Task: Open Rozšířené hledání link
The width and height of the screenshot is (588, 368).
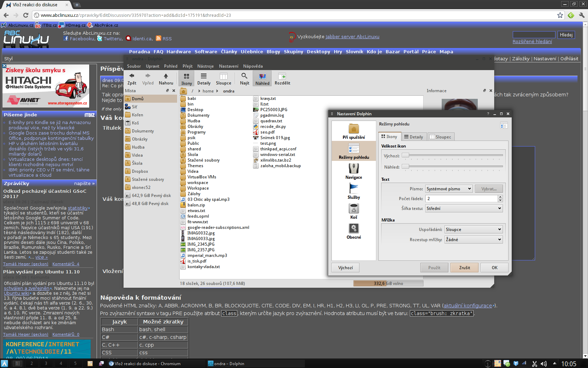Action: [532, 41]
